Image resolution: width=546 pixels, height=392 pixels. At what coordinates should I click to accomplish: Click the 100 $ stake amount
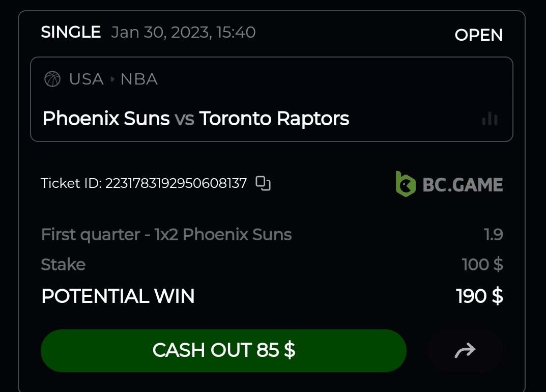[482, 265]
